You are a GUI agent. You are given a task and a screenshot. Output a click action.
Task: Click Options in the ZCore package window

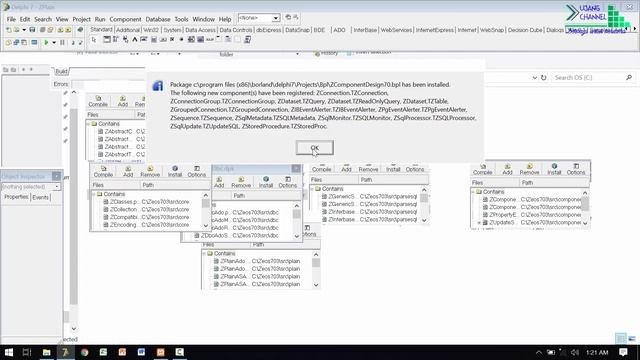(197, 171)
